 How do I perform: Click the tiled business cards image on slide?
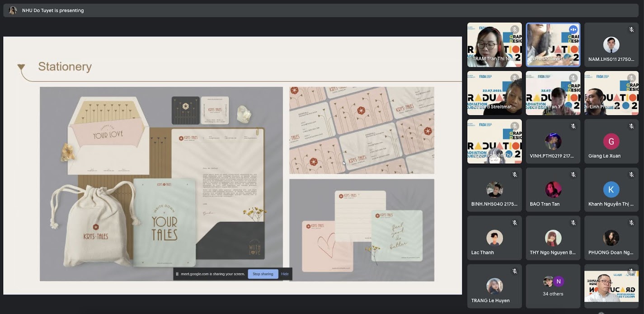click(x=362, y=130)
